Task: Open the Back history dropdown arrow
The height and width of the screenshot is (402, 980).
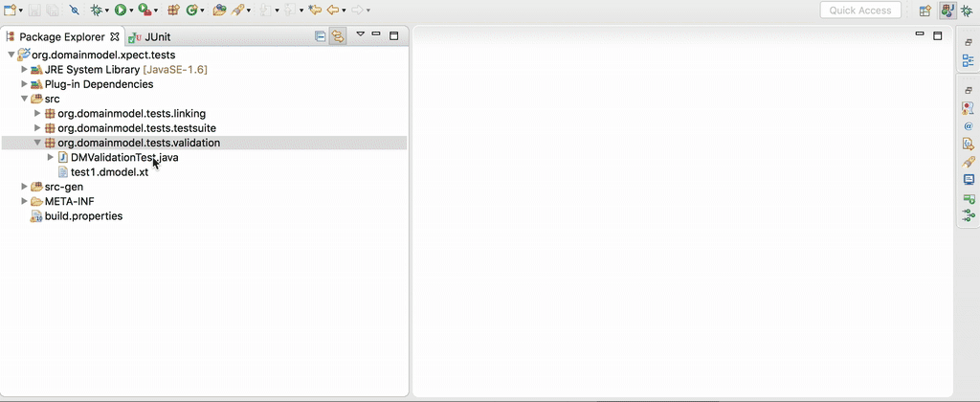Action: click(x=344, y=11)
